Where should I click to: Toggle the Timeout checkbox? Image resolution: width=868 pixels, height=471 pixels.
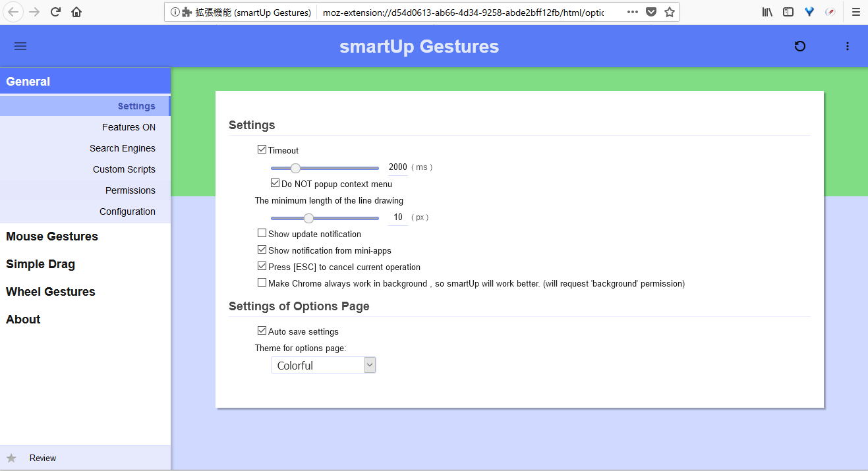tap(262, 150)
